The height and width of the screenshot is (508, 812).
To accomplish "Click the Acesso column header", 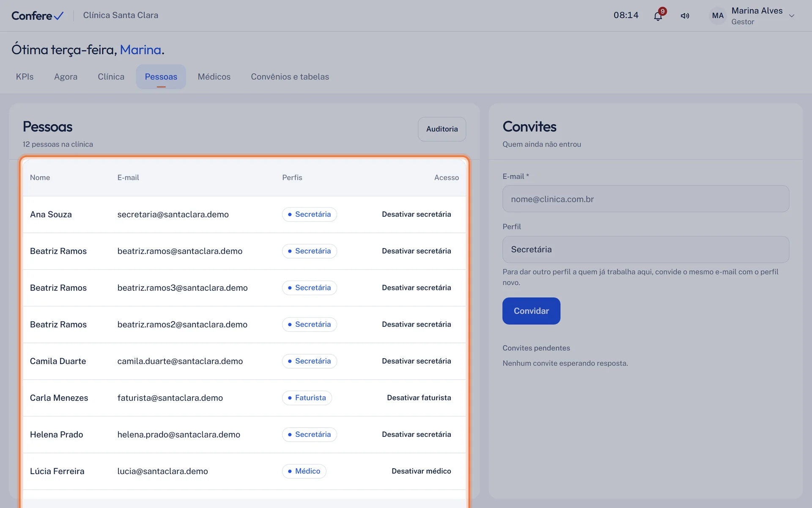I will 446,178.
